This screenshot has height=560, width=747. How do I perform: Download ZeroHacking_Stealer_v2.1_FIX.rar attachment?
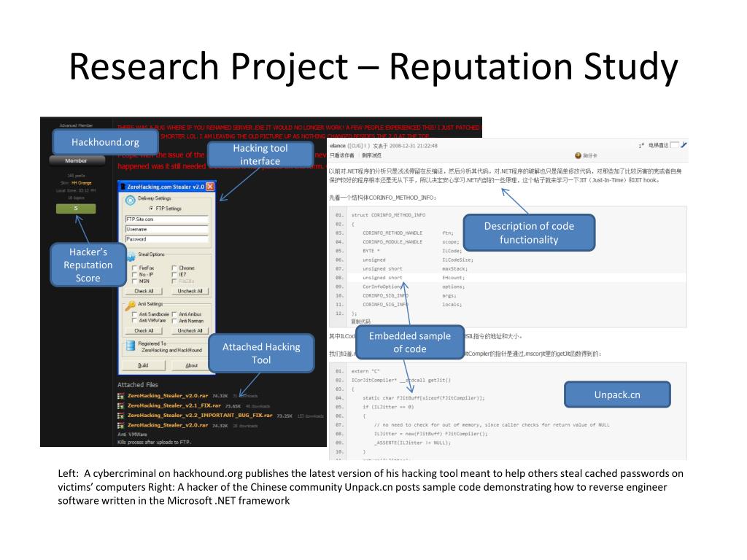tap(174, 405)
